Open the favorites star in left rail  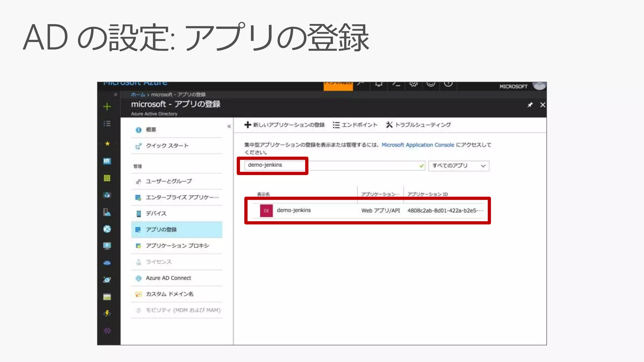click(x=107, y=144)
